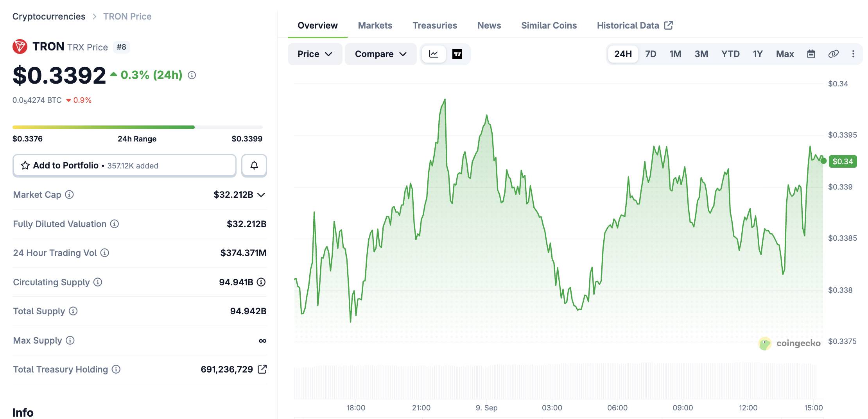868x419 pixels.
Task: Select the 7D time range
Action: click(x=651, y=54)
